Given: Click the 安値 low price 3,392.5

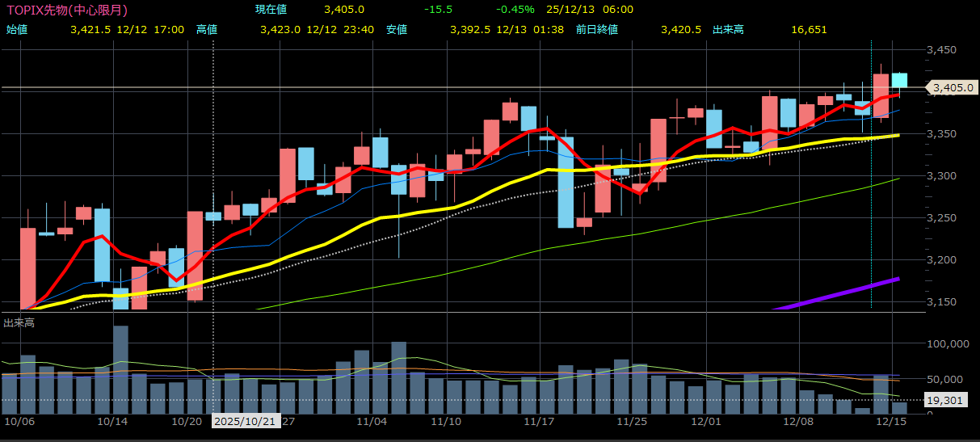Looking at the screenshot, I should click(x=469, y=29).
